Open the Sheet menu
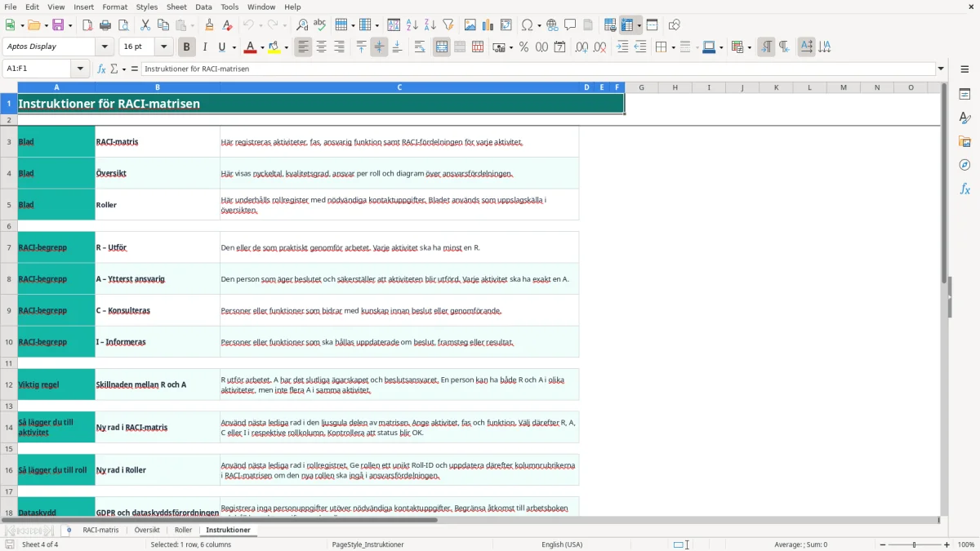The image size is (980, 551). (176, 7)
